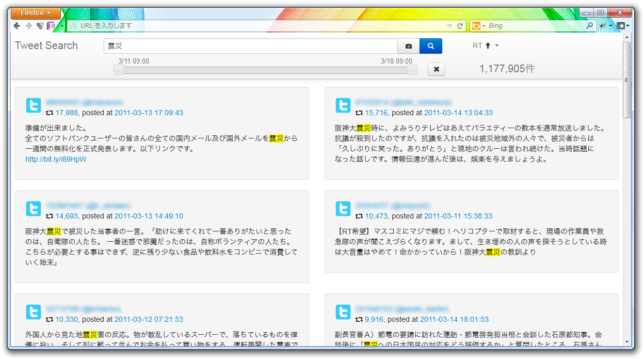Reload the page with the refresh icon
Screen dimensions: 644x359
tap(460, 26)
